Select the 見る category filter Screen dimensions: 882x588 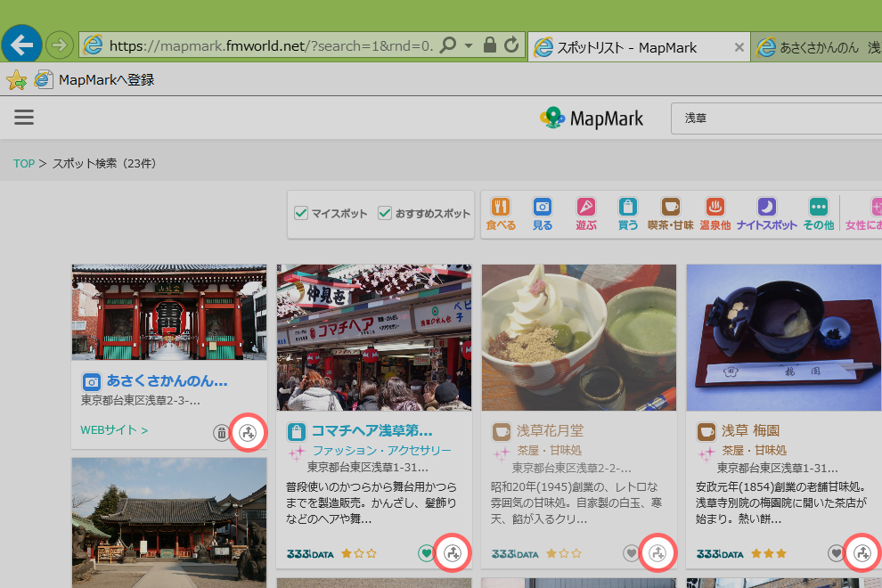[x=543, y=214]
